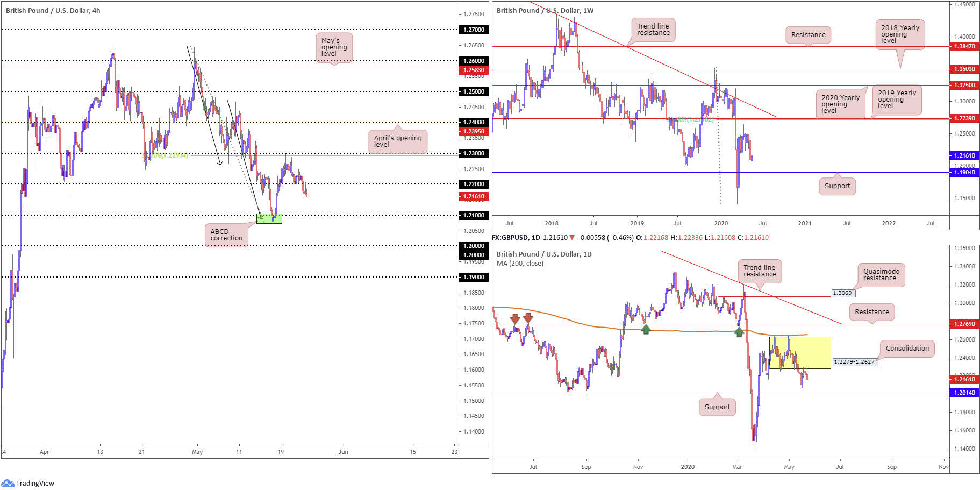Select the second red down arrow on daily chart
The width and height of the screenshot is (980, 490).
528,317
